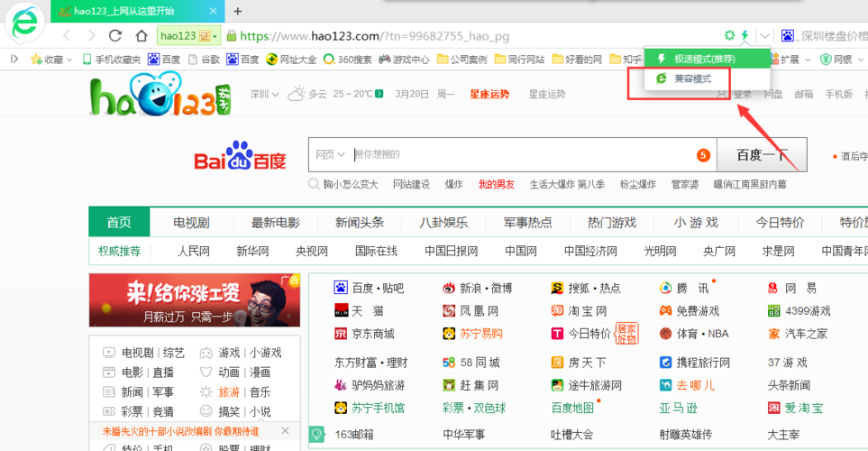Close the hao123 browser tab
The height and width of the screenshot is (451, 868).
coord(213,11)
